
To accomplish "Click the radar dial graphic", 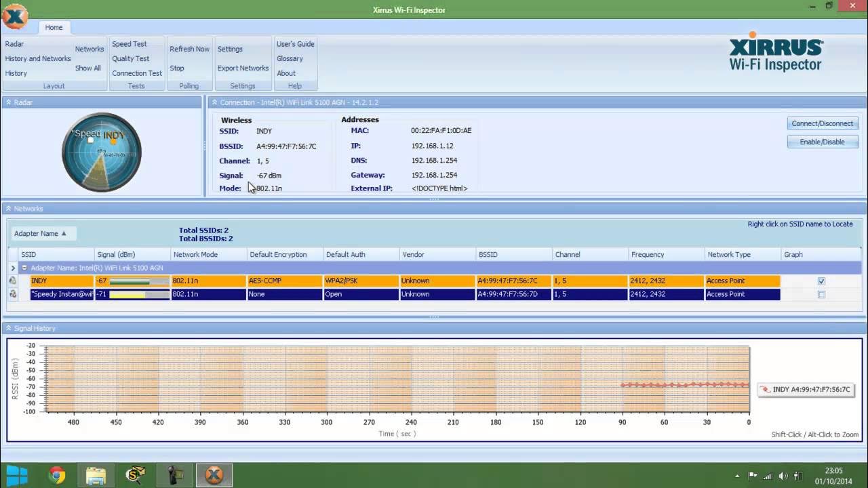I will [x=102, y=152].
